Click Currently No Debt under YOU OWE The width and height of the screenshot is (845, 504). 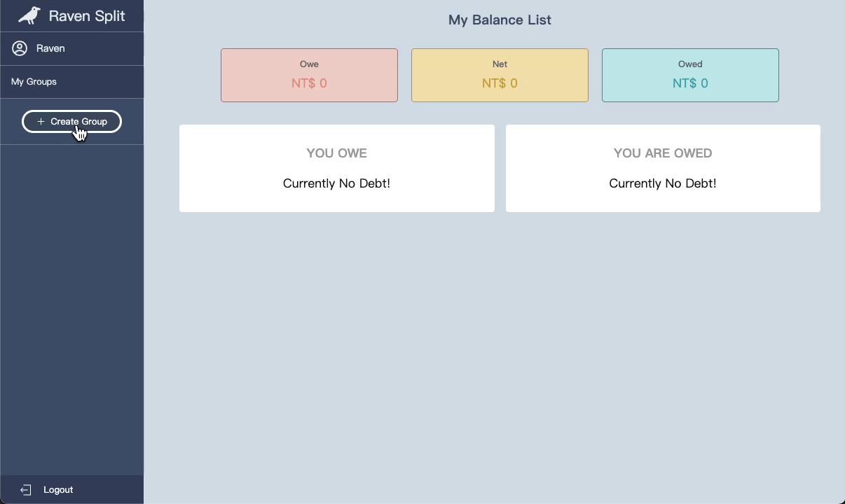point(336,183)
